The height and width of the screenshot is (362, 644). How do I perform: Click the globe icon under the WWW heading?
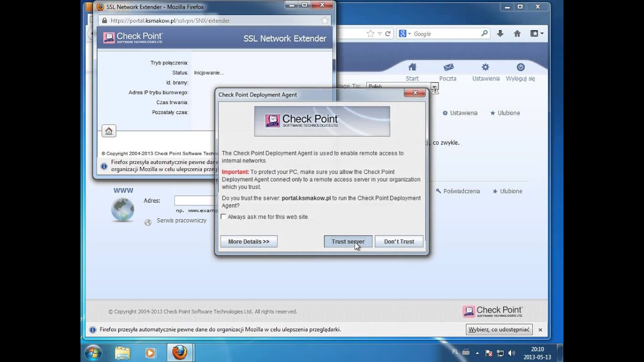click(x=122, y=210)
